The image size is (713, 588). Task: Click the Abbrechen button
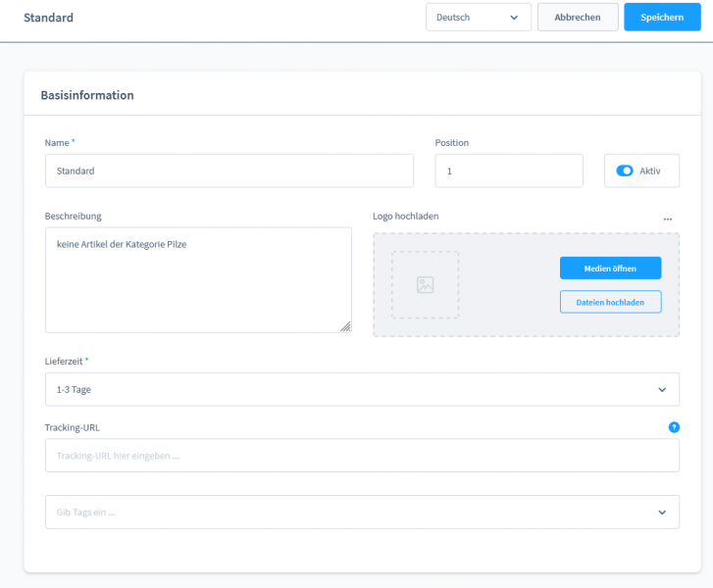[x=578, y=18]
